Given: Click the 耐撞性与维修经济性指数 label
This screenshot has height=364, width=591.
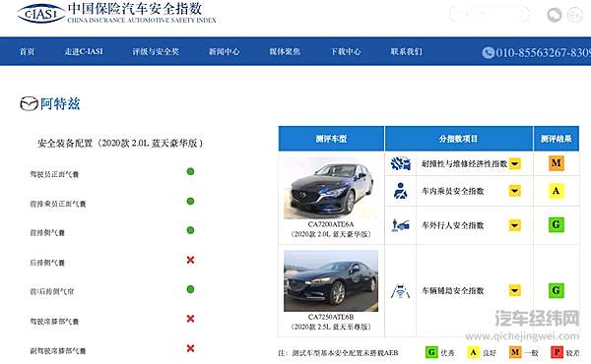Looking at the screenshot, I should point(464,163).
